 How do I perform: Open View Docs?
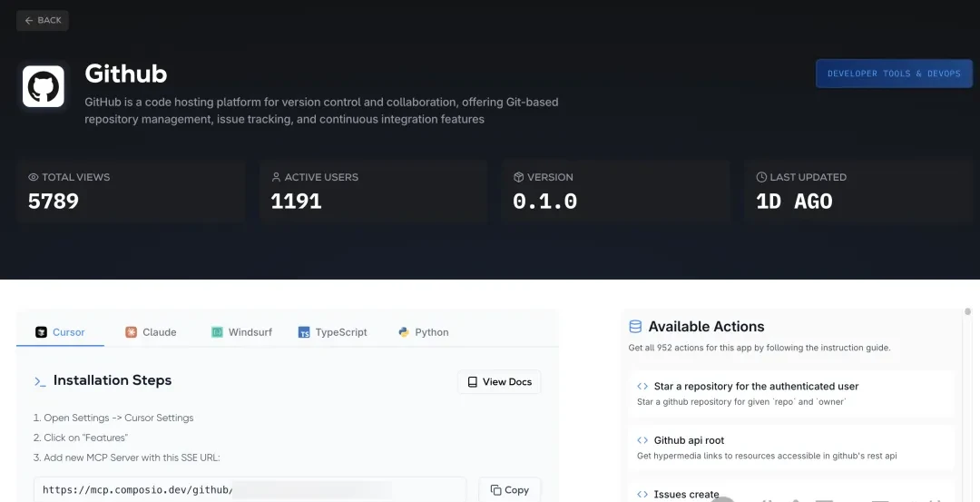(499, 382)
